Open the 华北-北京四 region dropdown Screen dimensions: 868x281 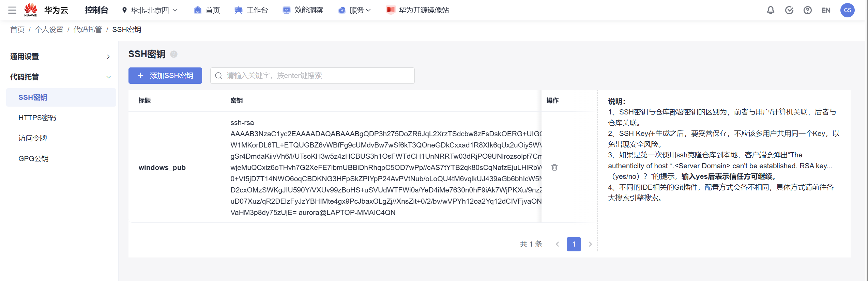[150, 10]
